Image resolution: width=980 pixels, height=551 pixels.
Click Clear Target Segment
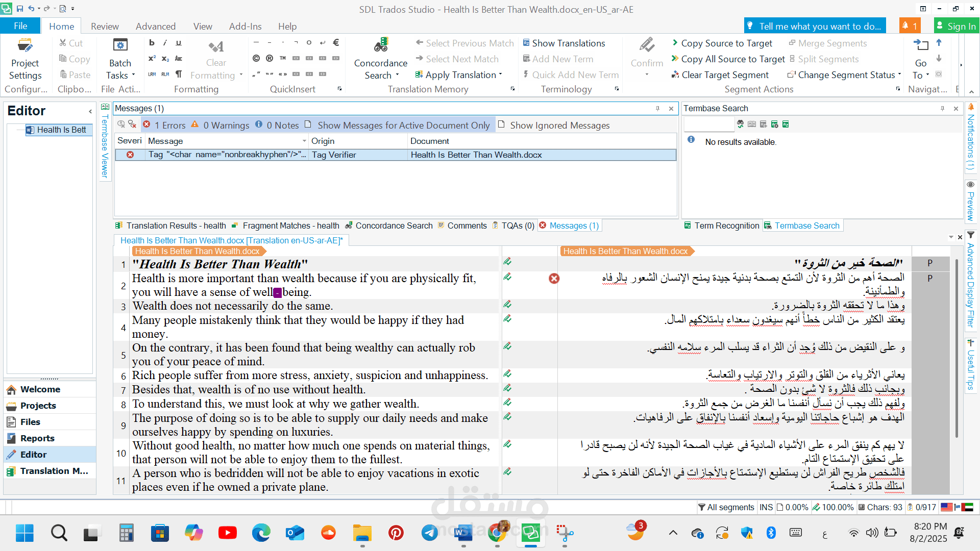(x=720, y=75)
